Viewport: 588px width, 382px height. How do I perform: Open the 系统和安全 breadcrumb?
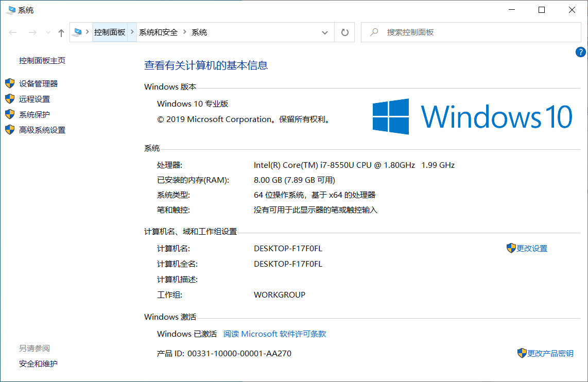(x=158, y=32)
